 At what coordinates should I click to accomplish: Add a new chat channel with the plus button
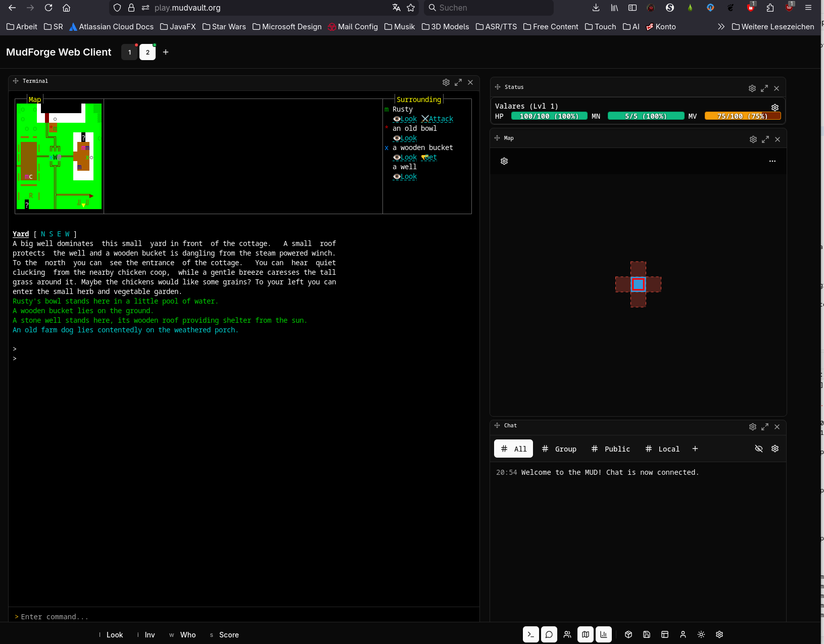click(695, 449)
